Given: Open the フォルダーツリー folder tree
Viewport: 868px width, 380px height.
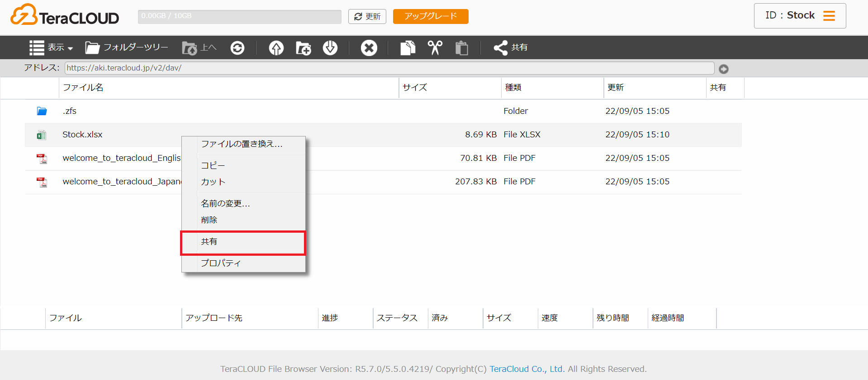Looking at the screenshot, I should click(x=127, y=47).
